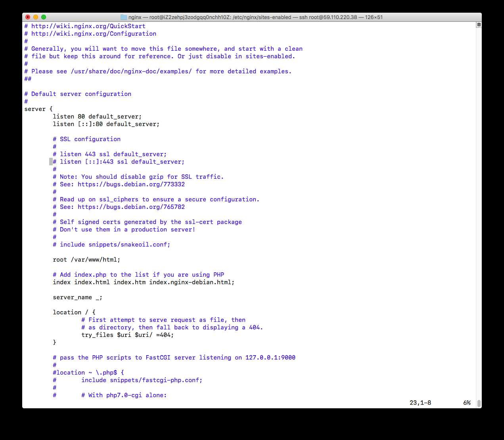
Task: Click the window title text with ssh address
Action: pos(255,17)
